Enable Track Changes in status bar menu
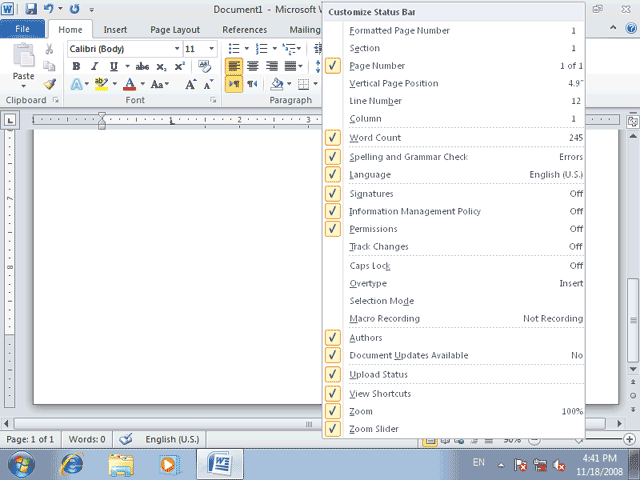The height and width of the screenshot is (480, 640). [x=454, y=246]
